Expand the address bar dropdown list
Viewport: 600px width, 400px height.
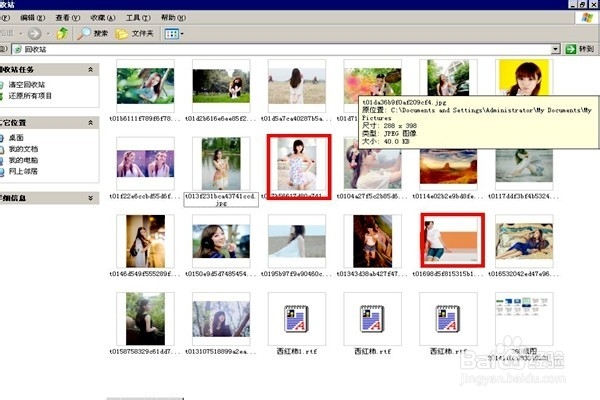click(x=556, y=49)
